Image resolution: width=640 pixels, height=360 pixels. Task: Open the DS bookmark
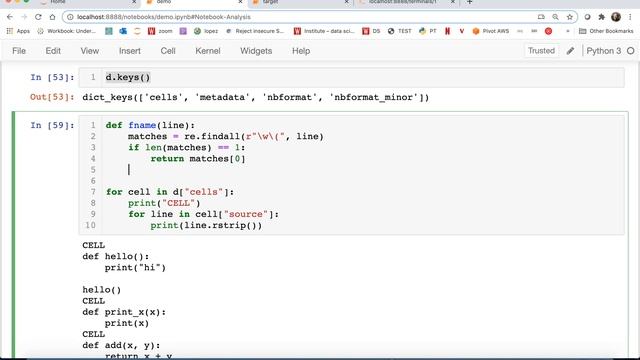[371, 31]
